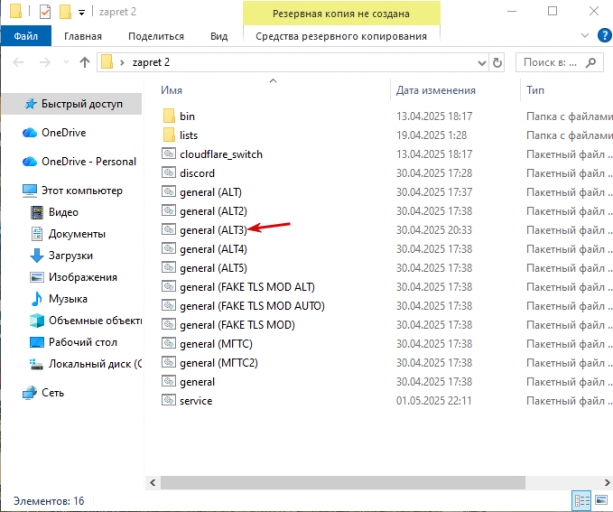Go forward in folder history
613x512 pixels.
(x=45, y=62)
